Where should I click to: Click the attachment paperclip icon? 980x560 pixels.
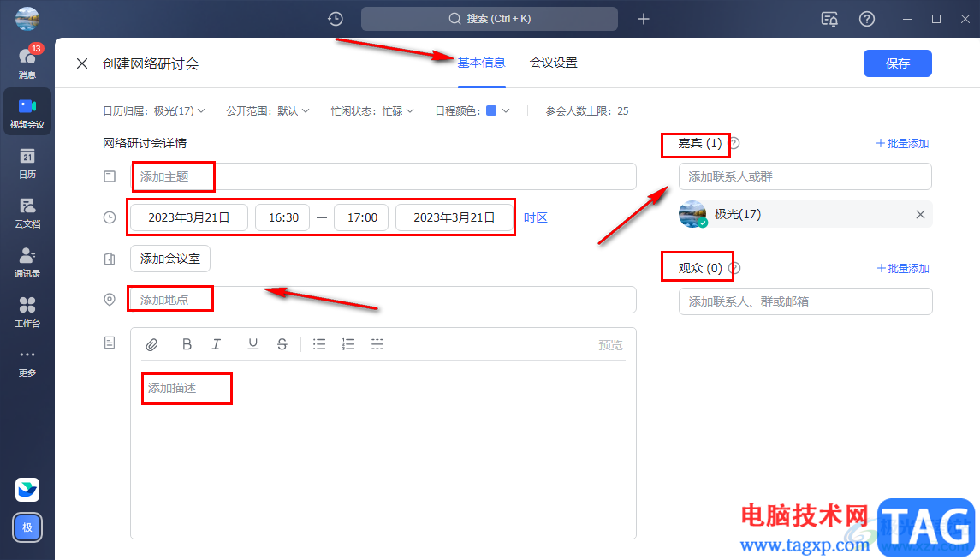pos(151,344)
